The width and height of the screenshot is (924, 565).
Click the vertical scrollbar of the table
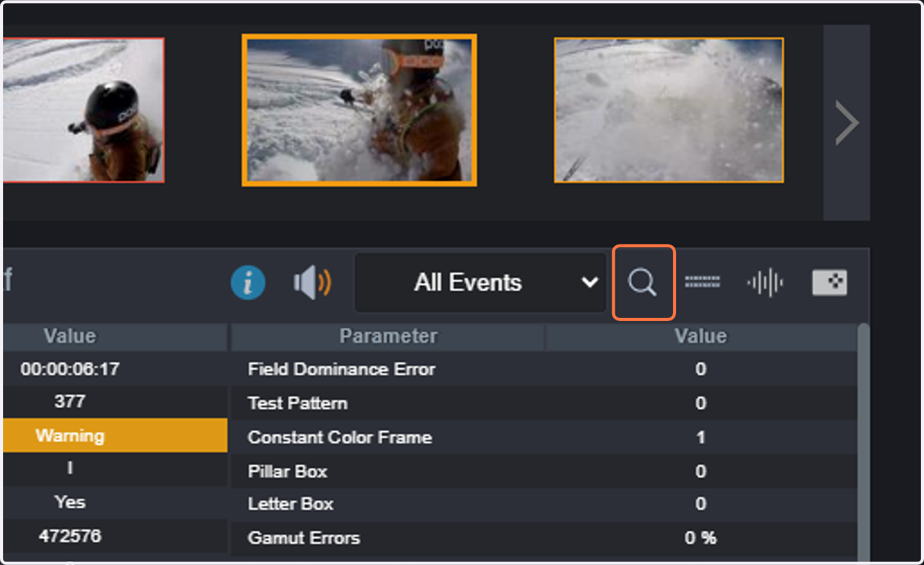coord(864,443)
